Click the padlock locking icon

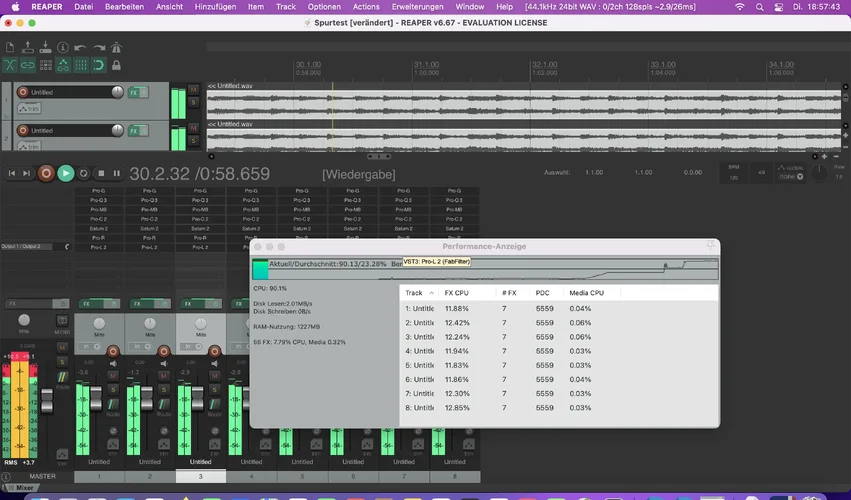pos(118,66)
